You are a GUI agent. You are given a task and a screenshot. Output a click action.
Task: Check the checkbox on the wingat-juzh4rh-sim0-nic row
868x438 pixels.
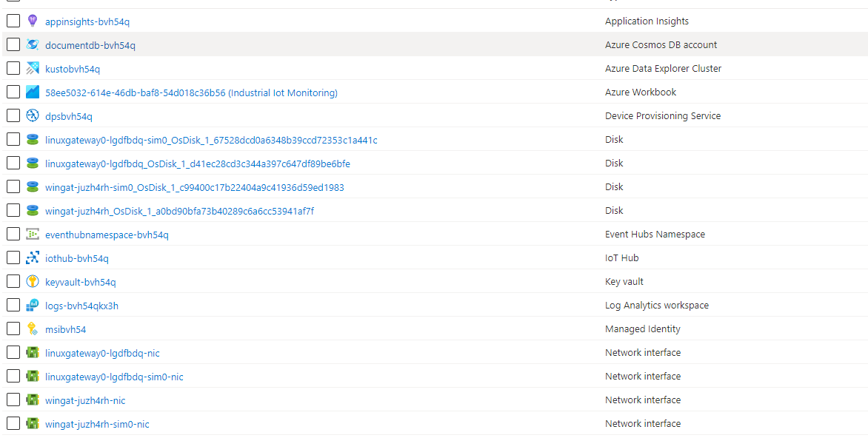(x=13, y=423)
